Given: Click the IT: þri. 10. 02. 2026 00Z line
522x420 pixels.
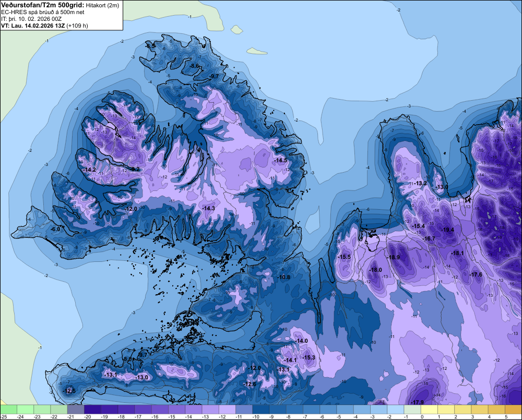Looking at the screenshot, I should pos(31,19).
